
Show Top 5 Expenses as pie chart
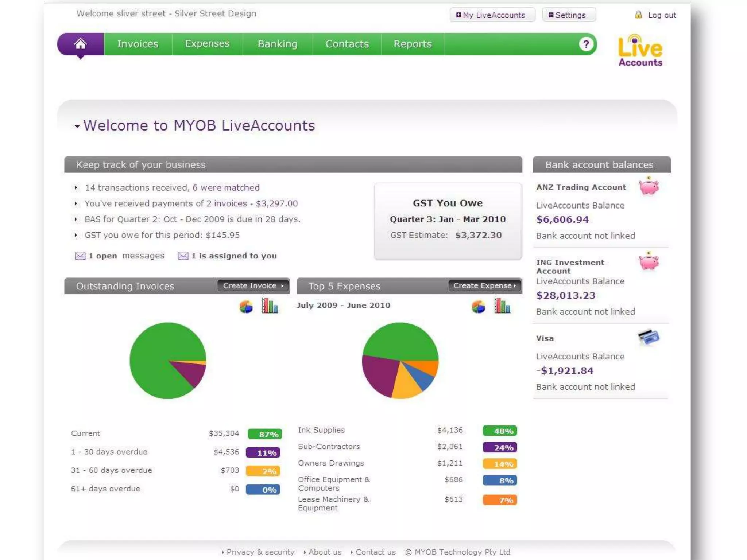[x=478, y=307]
